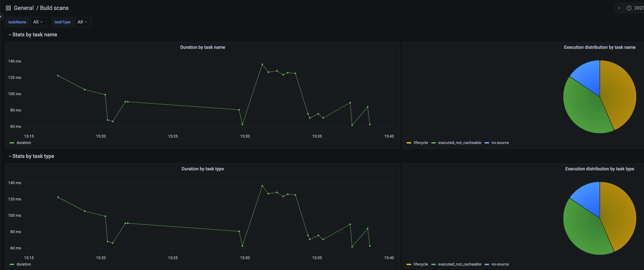644x270 pixels.
Task: Click 140 ms axis label in task type chart
Action: (15, 183)
